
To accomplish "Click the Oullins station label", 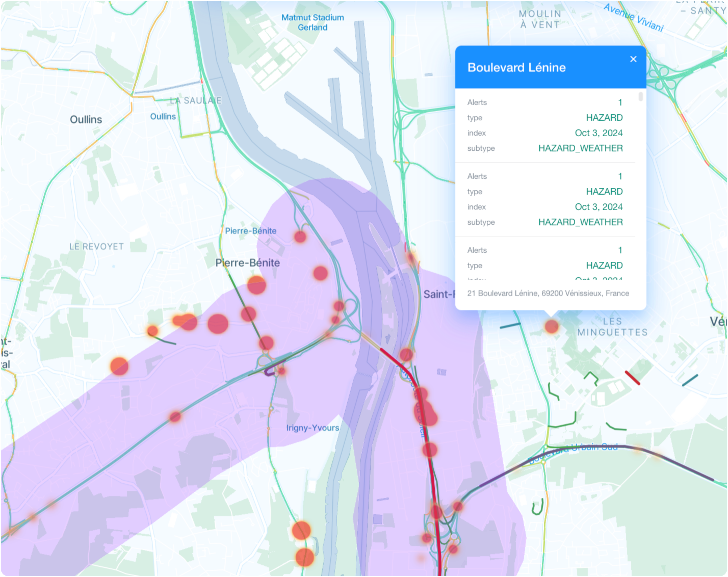I will [163, 116].
